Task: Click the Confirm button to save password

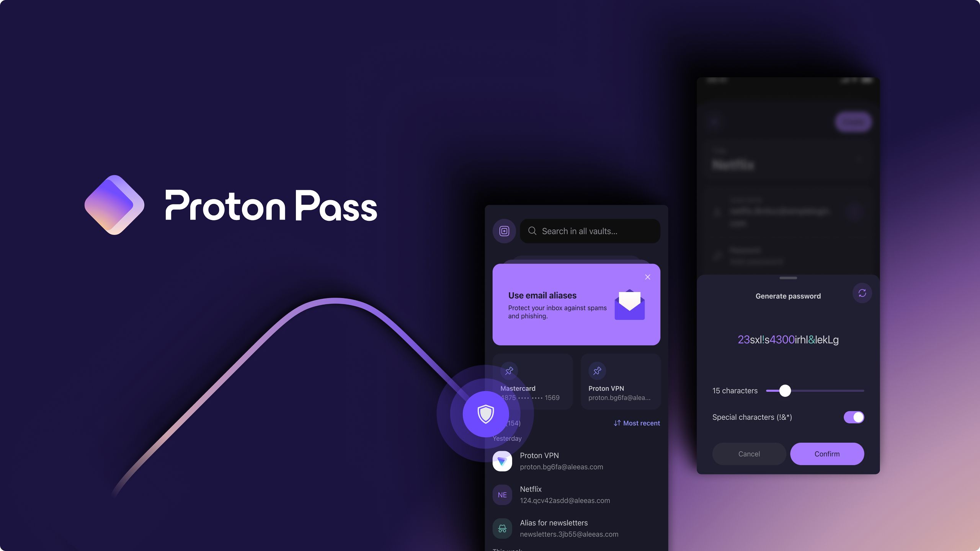Action: pyautogui.click(x=827, y=454)
